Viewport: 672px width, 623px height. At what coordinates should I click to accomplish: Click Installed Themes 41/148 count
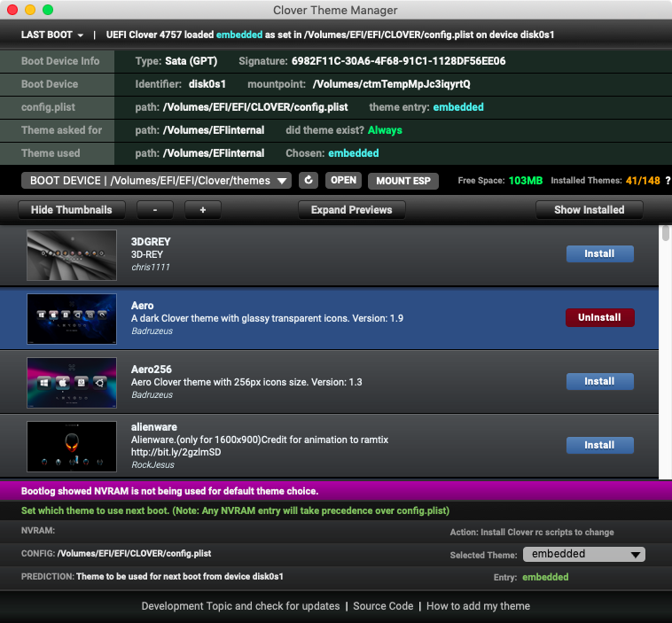[643, 181]
